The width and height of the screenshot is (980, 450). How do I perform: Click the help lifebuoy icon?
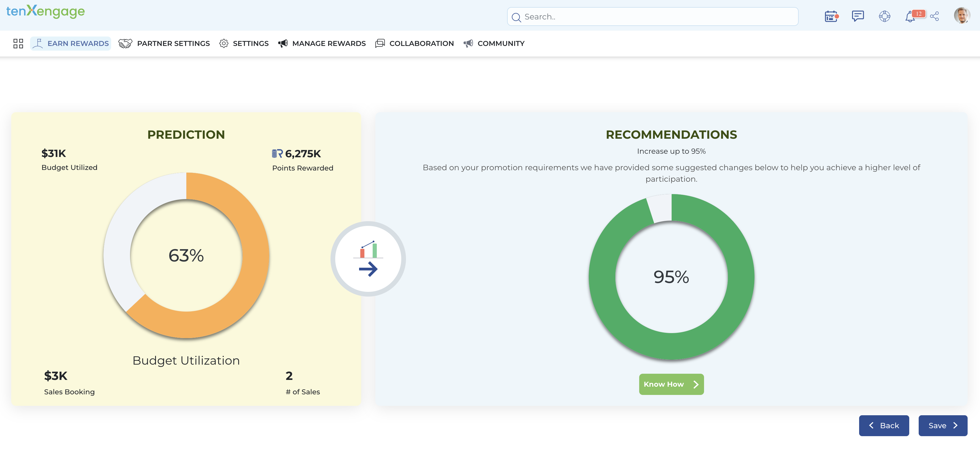[884, 16]
